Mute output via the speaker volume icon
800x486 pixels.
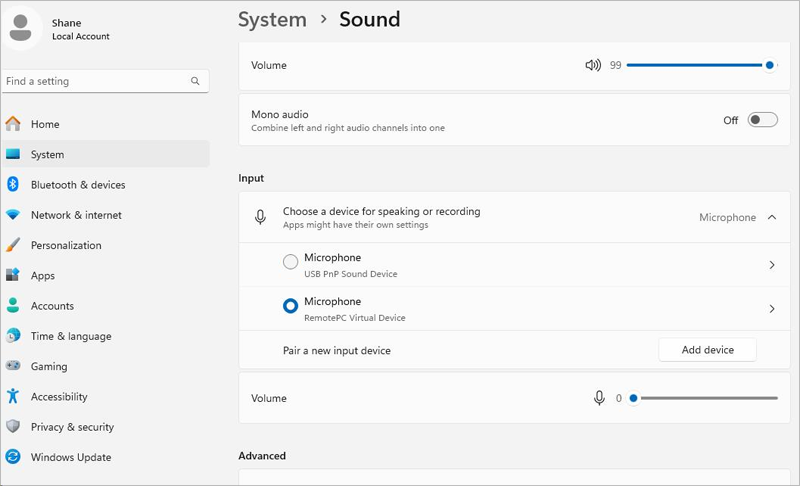(593, 65)
